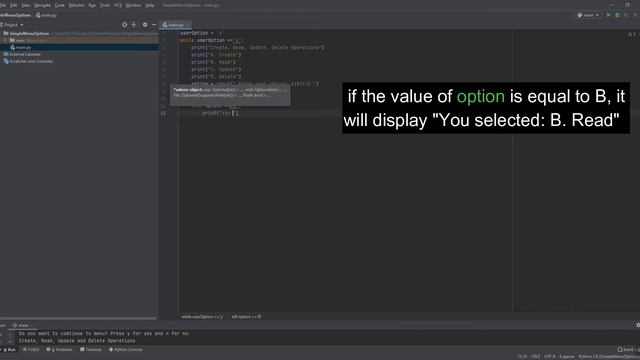This screenshot has width=640, height=360.
Task: Click the UTF-8 encoding in status bar
Action: tap(549, 357)
